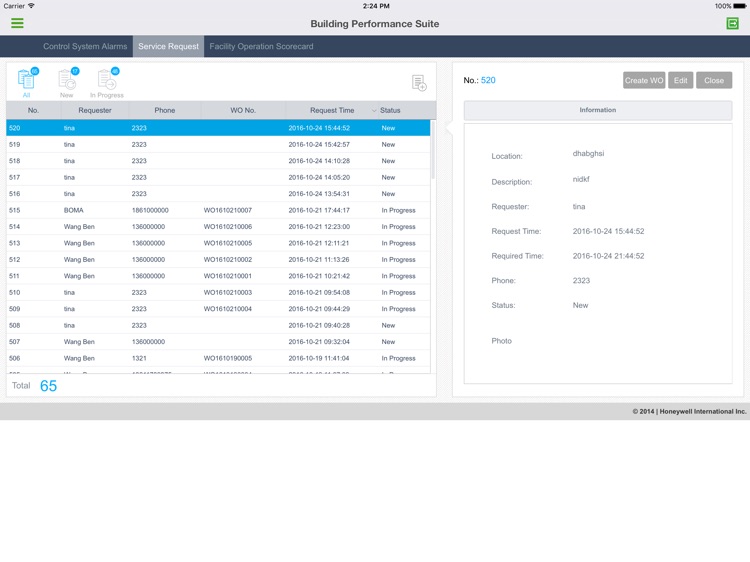Select the Information section header

pyautogui.click(x=597, y=110)
